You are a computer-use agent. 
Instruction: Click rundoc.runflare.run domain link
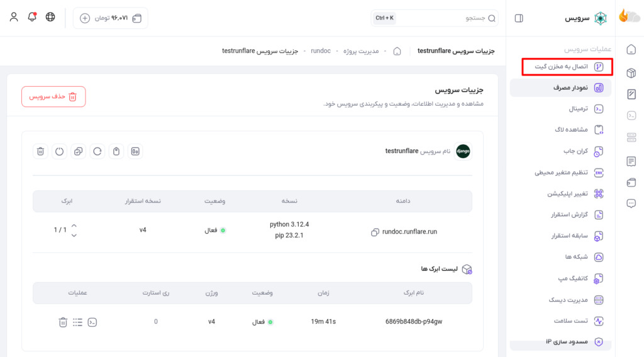point(409,232)
